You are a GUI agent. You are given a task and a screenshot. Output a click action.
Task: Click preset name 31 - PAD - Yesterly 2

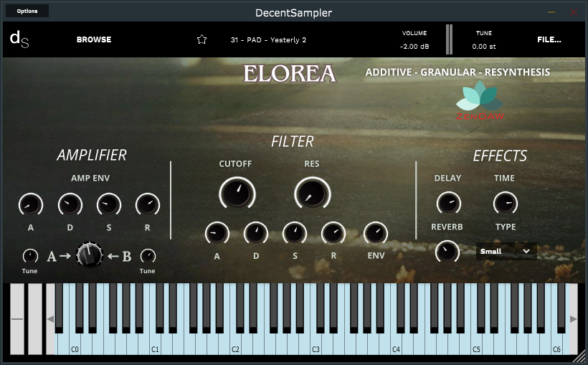268,39
